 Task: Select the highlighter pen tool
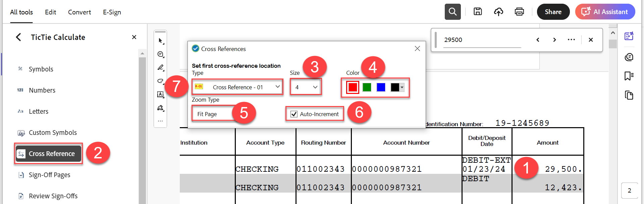point(160,68)
